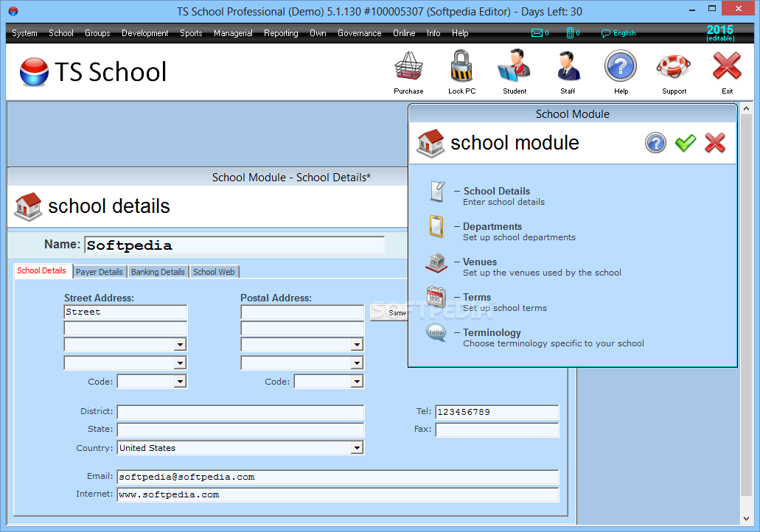
Task: Click the Terminology hello bubble icon
Action: pos(436,333)
